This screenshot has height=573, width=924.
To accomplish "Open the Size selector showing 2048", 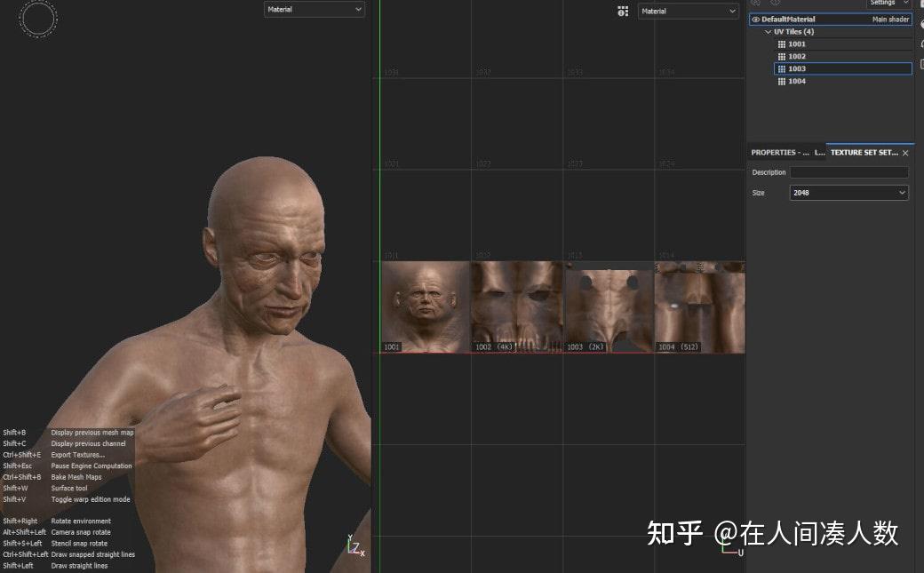I will [x=848, y=192].
